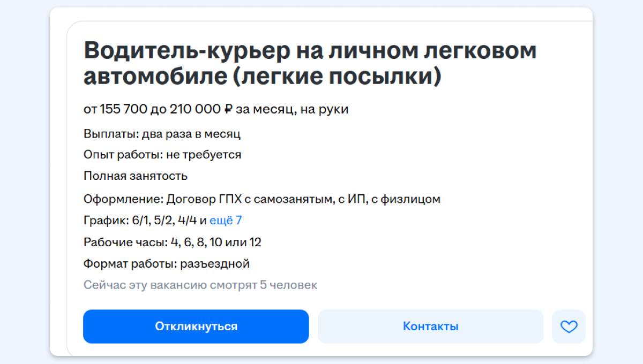The image size is (643, 364).
Task: Click 'Формат работы: разъездной' text
Action: click(x=166, y=263)
